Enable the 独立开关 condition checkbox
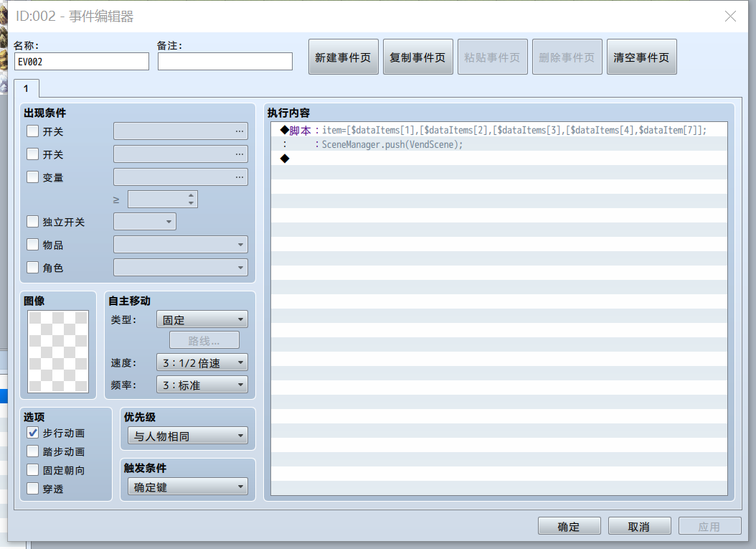 [32, 222]
